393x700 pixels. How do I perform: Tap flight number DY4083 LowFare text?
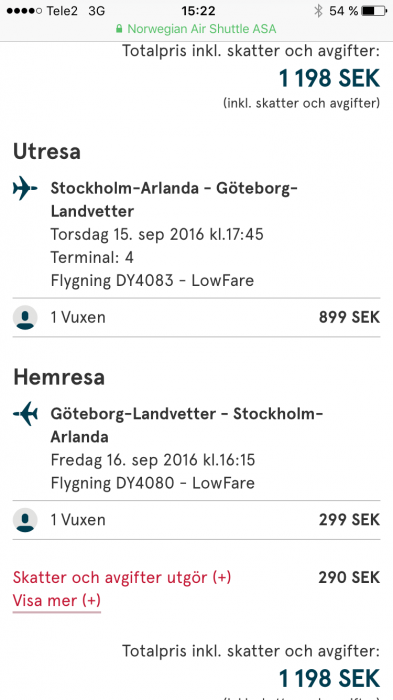152,281
